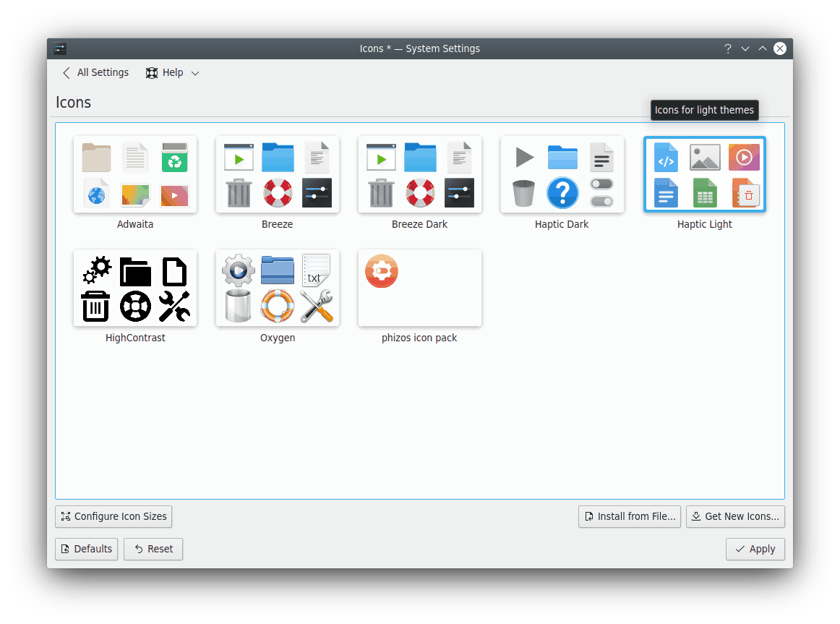Click the download icon on Get New Icons

696,516
